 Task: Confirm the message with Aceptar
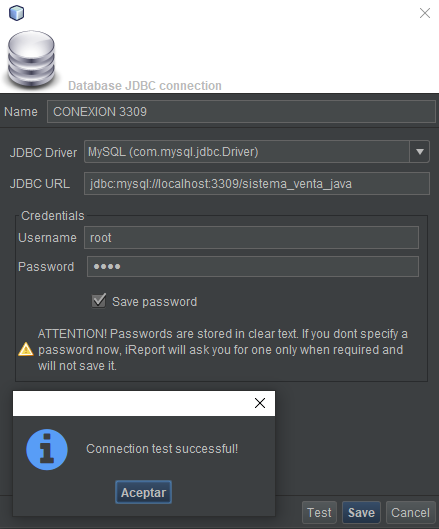click(x=143, y=492)
